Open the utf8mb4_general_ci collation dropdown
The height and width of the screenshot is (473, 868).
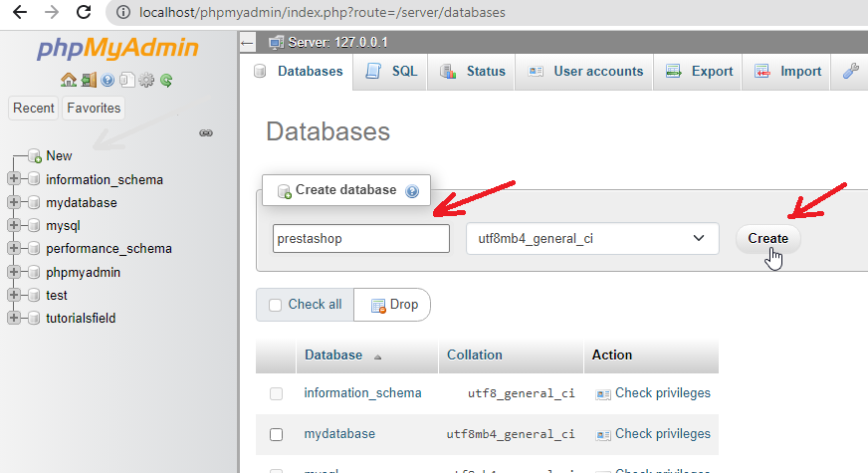[592, 239]
